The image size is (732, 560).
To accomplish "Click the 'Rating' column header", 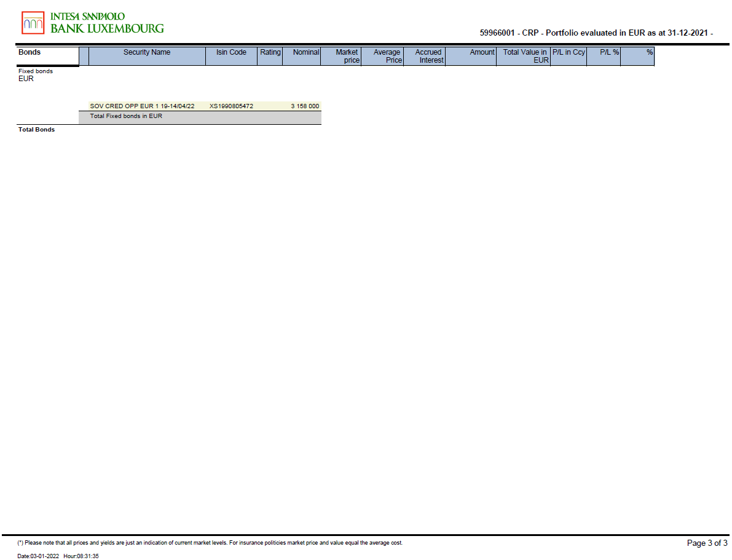I will [270, 56].
